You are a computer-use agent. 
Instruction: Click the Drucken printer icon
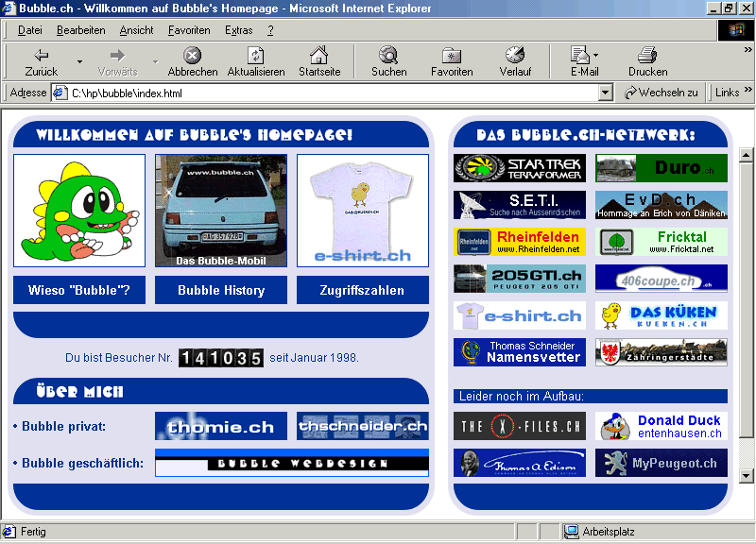pos(647,55)
